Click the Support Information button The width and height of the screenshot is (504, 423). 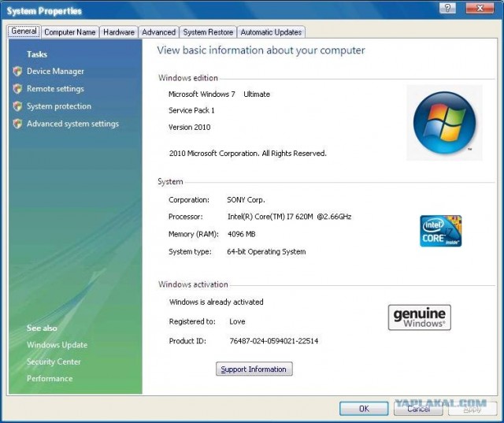254,369
